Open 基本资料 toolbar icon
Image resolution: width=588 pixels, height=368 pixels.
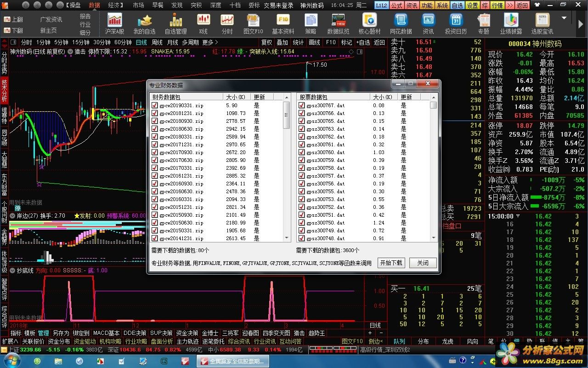coord(283,24)
